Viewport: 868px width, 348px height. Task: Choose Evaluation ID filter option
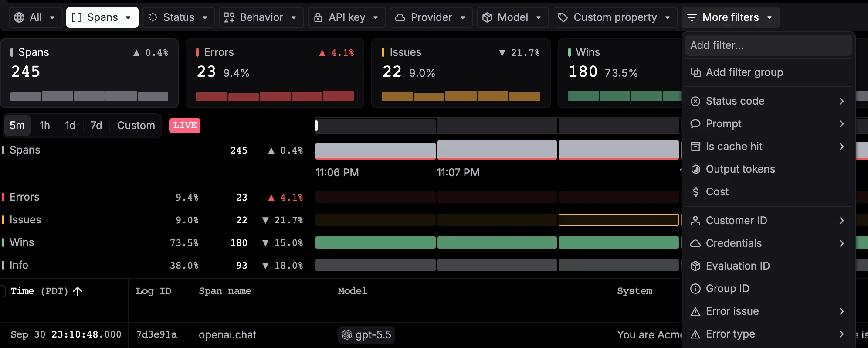point(768,266)
